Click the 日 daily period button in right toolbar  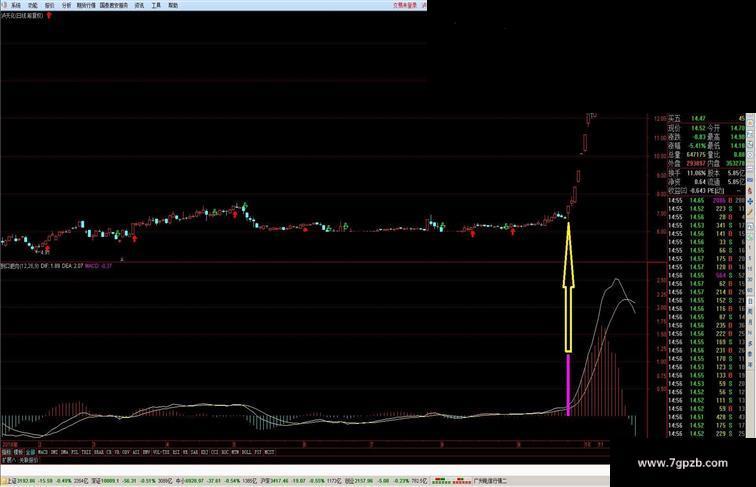750,301
